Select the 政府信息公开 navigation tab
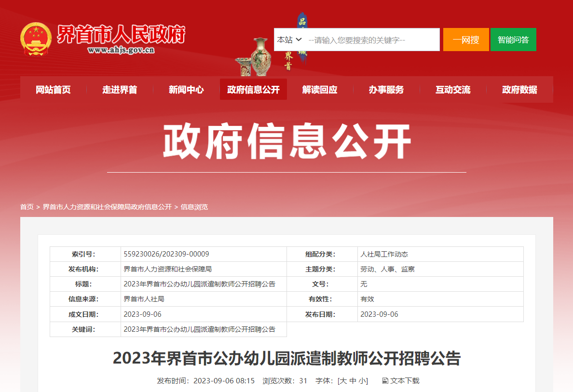The height and width of the screenshot is (392, 573). (x=253, y=90)
